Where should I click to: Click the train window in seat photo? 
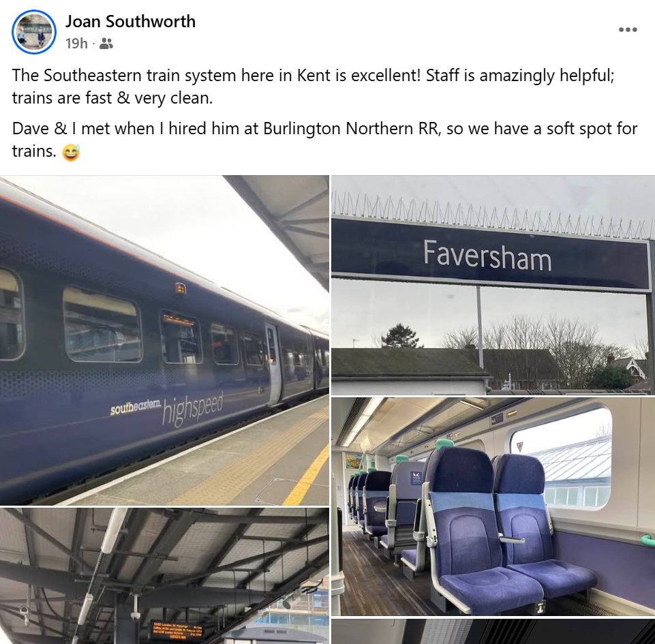click(560, 458)
